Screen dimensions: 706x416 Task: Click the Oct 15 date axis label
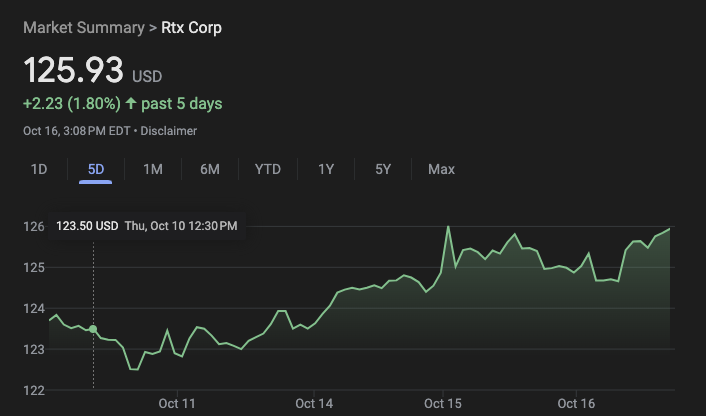(442, 403)
